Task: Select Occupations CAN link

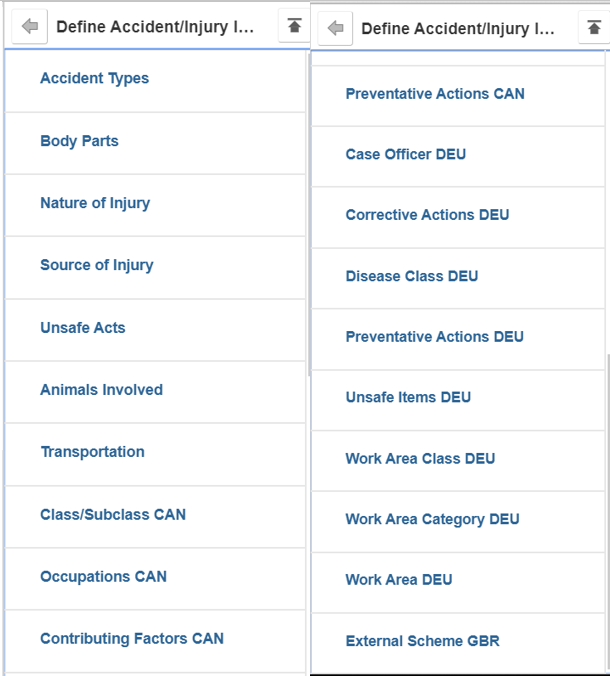Action: (103, 576)
